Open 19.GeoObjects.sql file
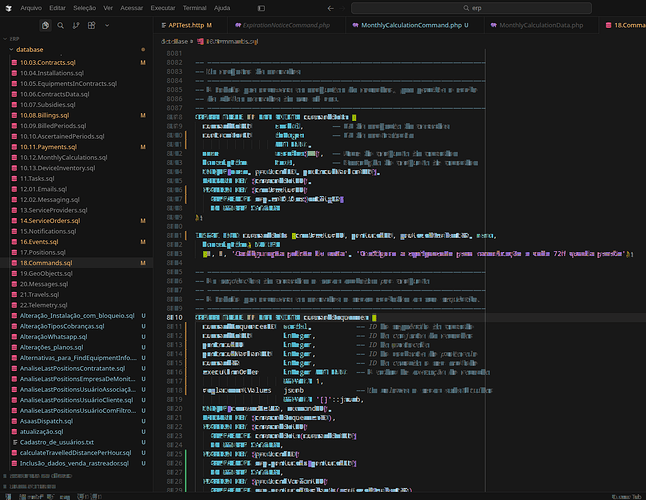The image size is (646, 500). tap(46, 273)
